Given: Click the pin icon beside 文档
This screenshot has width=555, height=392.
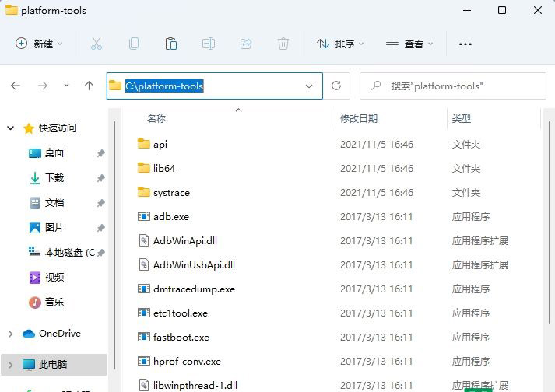Looking at the screenshot, I should [x=101, y=203].
